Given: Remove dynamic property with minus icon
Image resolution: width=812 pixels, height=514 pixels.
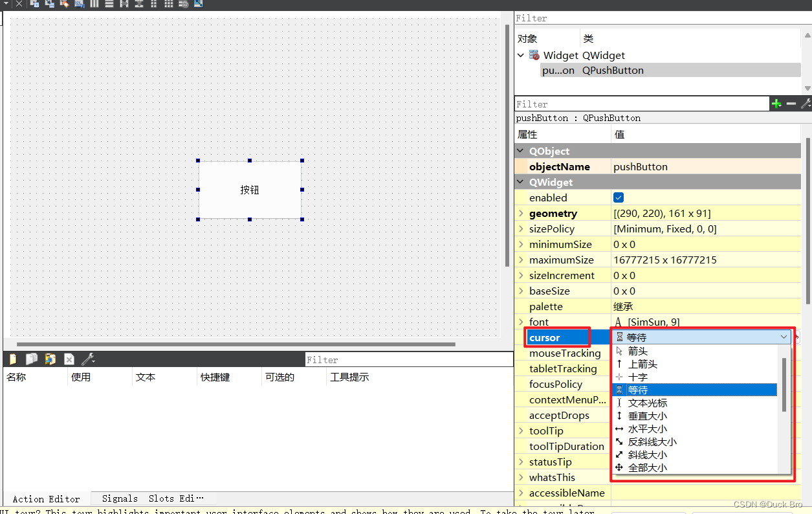Looking at the screenshot, I should tap(791, 103).
